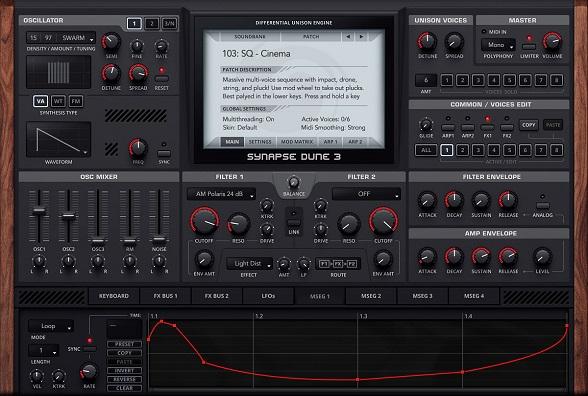Open the Light Dist effect dropdown
The height and width of the screenshot is (396, 588).
point(249,264)
